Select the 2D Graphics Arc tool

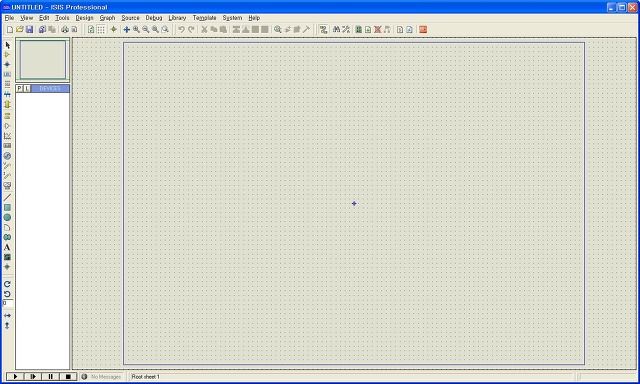point(7,227)
